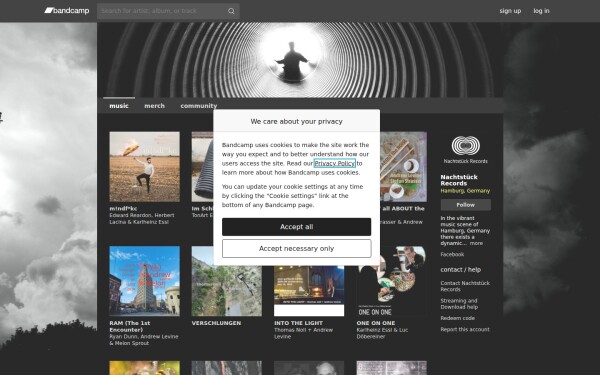600x375 pixels.
Task: Click the Redeem code link
Action: point(457,318)
